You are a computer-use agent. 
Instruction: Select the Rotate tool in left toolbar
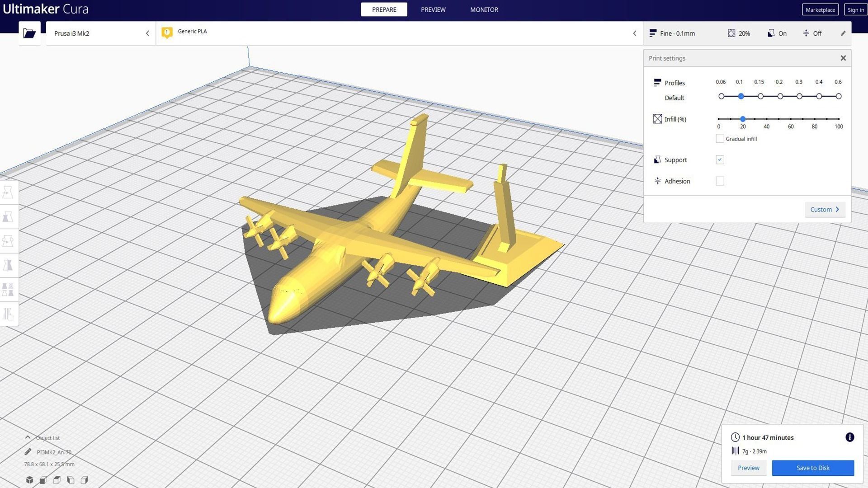(8, 241)
